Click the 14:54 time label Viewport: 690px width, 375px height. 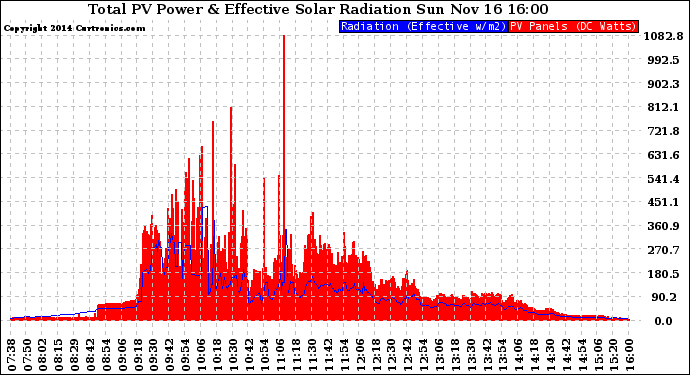pyautogui.click(x=582, y=355)
